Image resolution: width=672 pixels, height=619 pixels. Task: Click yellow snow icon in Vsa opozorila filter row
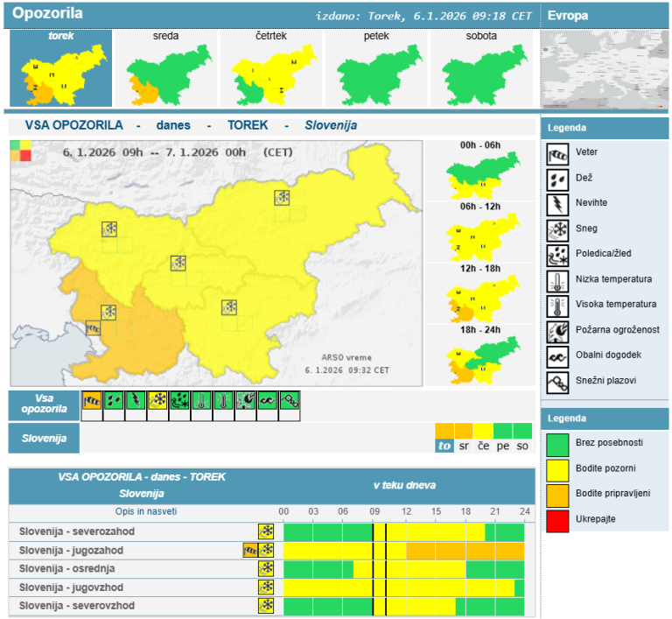tap(157, 401)
